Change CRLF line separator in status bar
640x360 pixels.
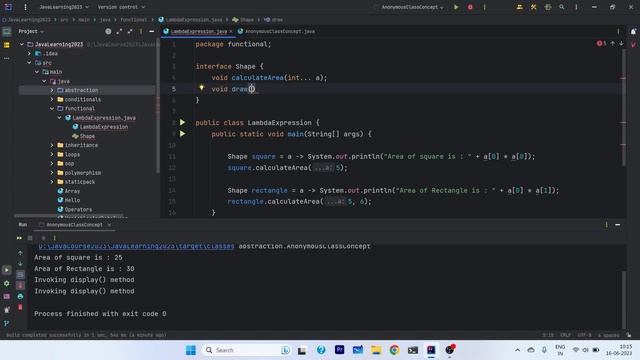point(565,335)
